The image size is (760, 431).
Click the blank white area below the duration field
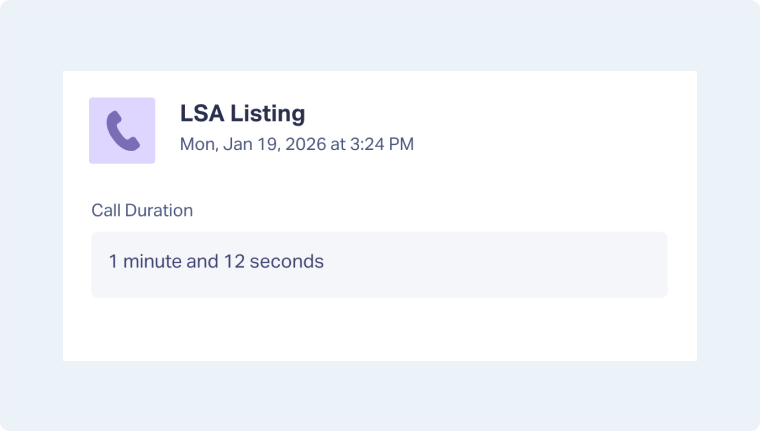[x=379, y=330]
